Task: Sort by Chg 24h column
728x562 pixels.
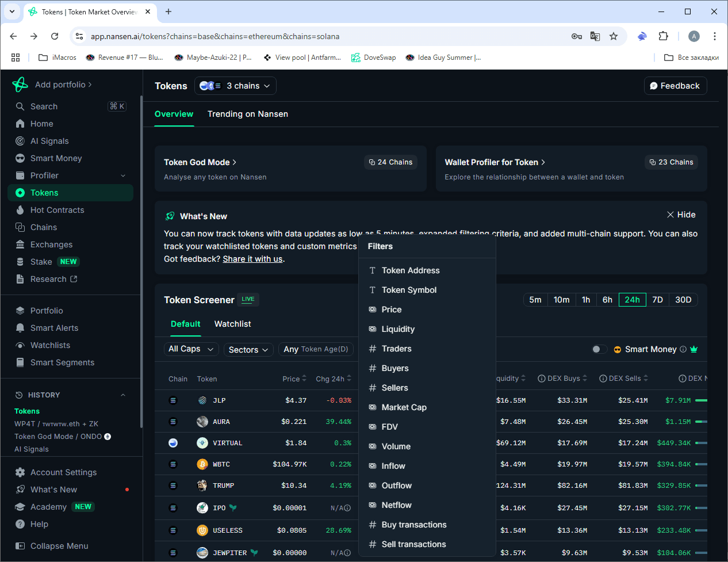Action: coord(334,379)
